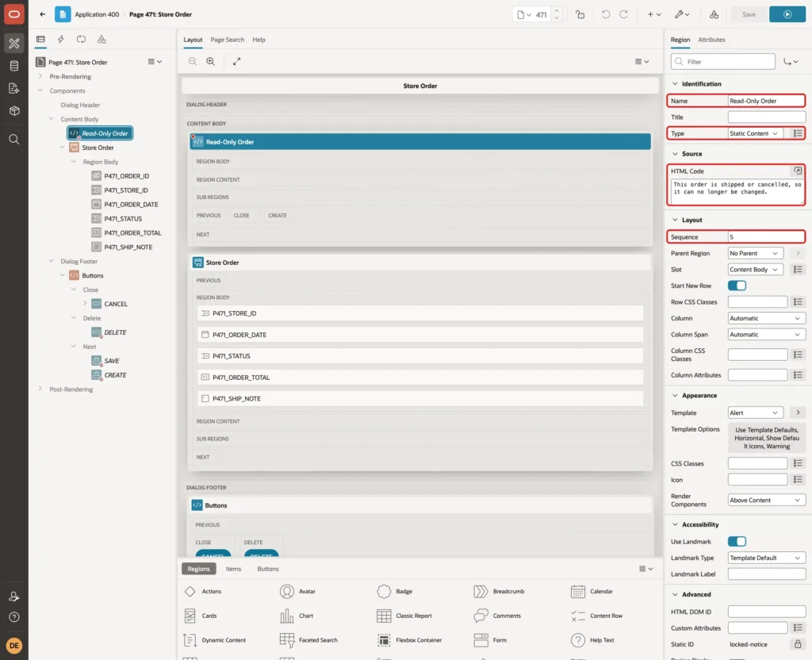The image size is (812, 660).
Task: Toggle the Use Landmark switch
Action: [x=737, y=541]
